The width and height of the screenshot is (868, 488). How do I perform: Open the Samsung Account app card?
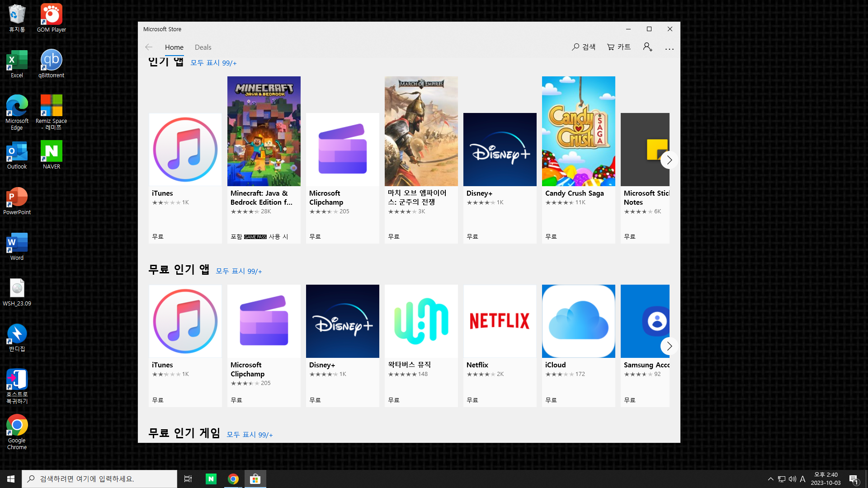[645, 346]
